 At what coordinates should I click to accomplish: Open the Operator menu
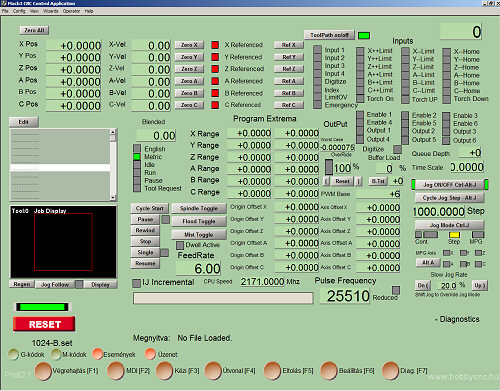tap(71, 11)
